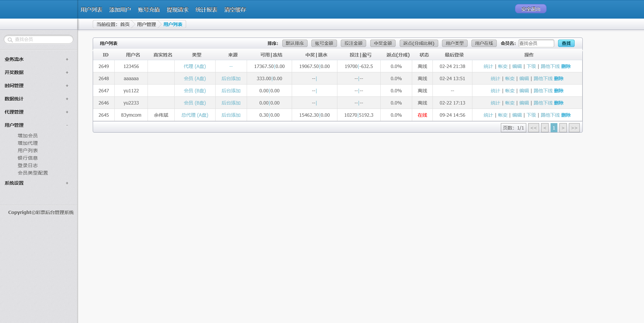Click 踢他下线 for user yu2233

point(543,103)
